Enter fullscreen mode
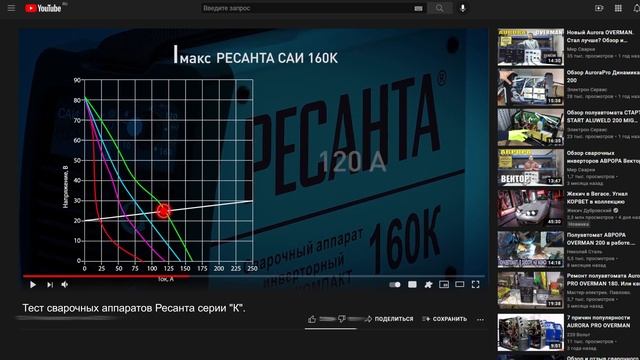This screenshot has height=360, width=640. click(476, 284)
